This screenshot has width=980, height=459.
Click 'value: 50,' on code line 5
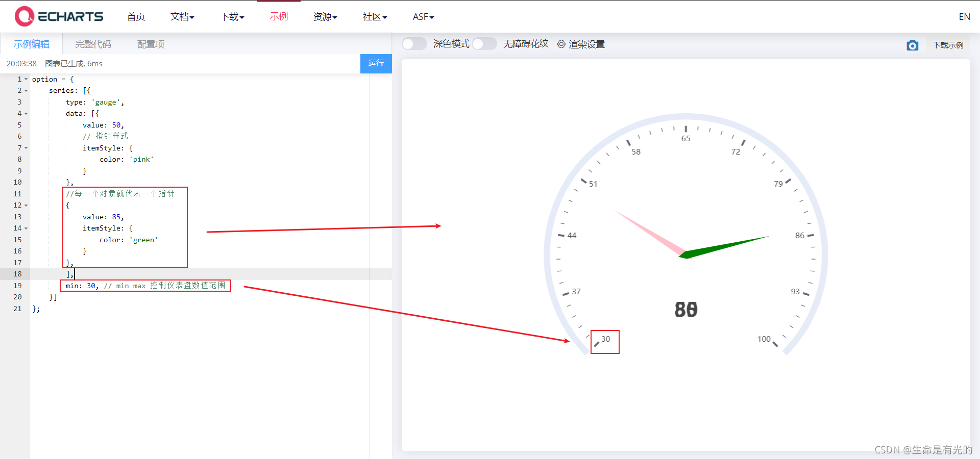(103, 125)
